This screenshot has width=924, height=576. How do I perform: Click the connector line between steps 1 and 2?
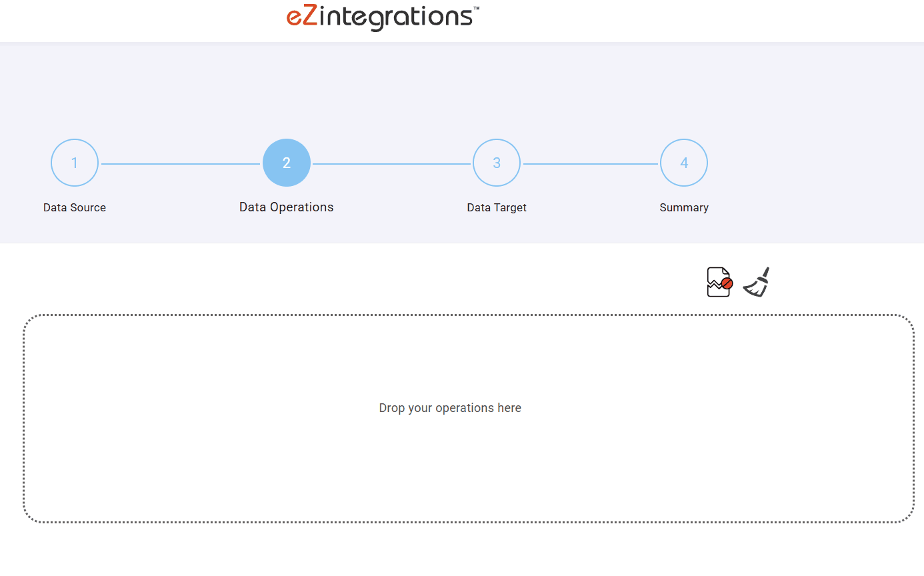(x=180, y=164)
